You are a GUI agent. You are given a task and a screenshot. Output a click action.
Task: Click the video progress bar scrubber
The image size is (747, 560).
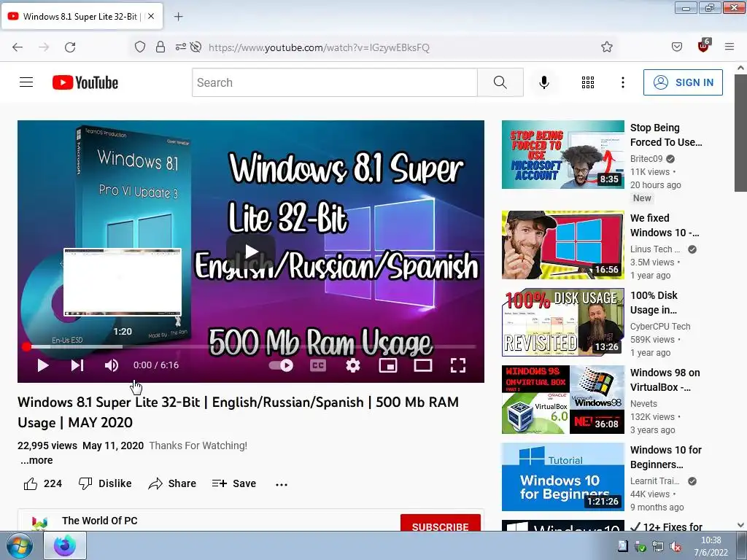[27, 346]
